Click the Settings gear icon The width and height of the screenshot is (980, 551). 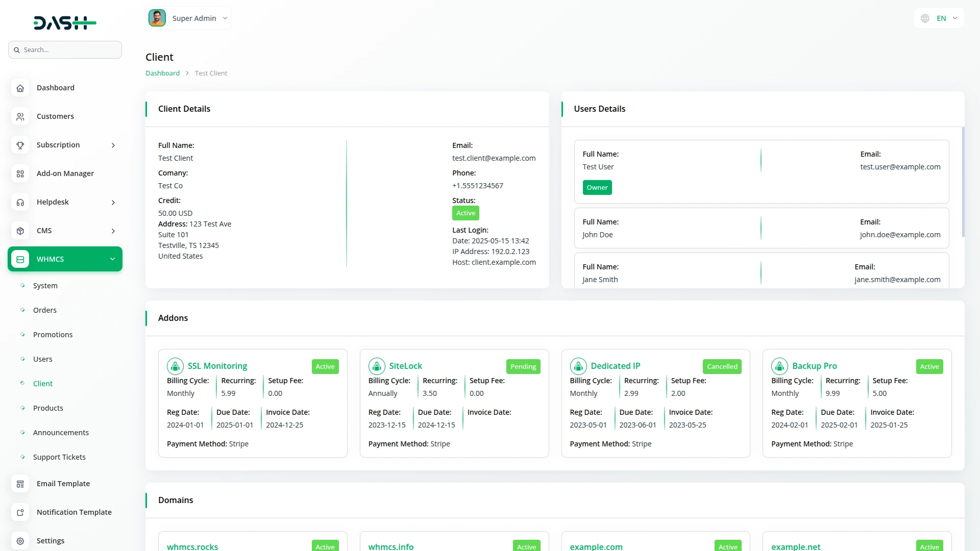pos(20,541)
